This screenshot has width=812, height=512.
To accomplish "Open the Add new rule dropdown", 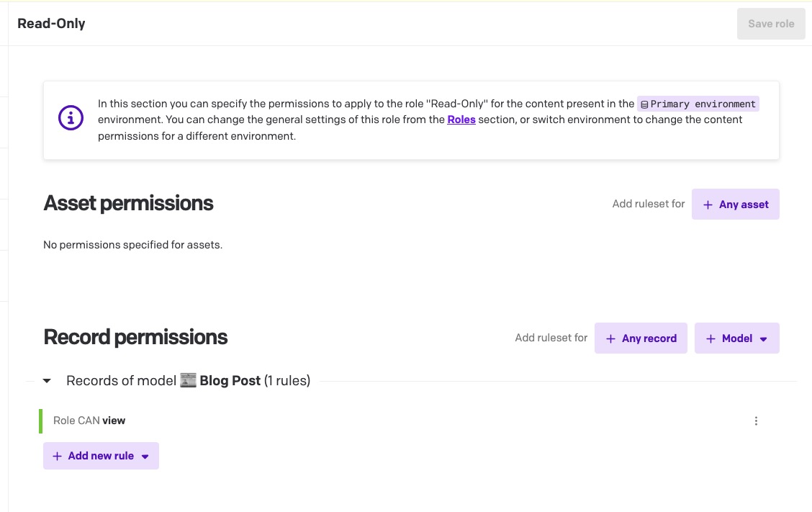I will [x=101, y=456].
